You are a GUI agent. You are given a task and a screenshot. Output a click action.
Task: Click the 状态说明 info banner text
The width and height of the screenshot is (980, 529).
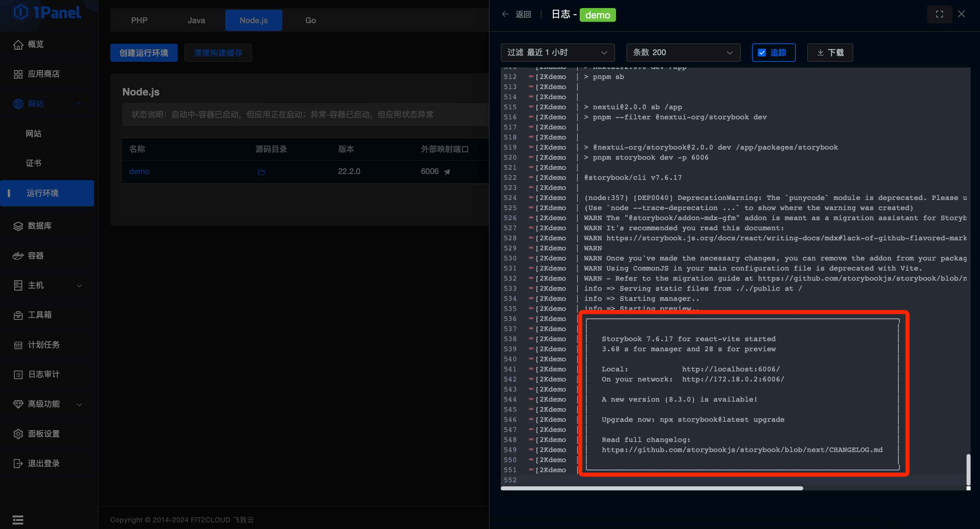(x=282, y=115)
